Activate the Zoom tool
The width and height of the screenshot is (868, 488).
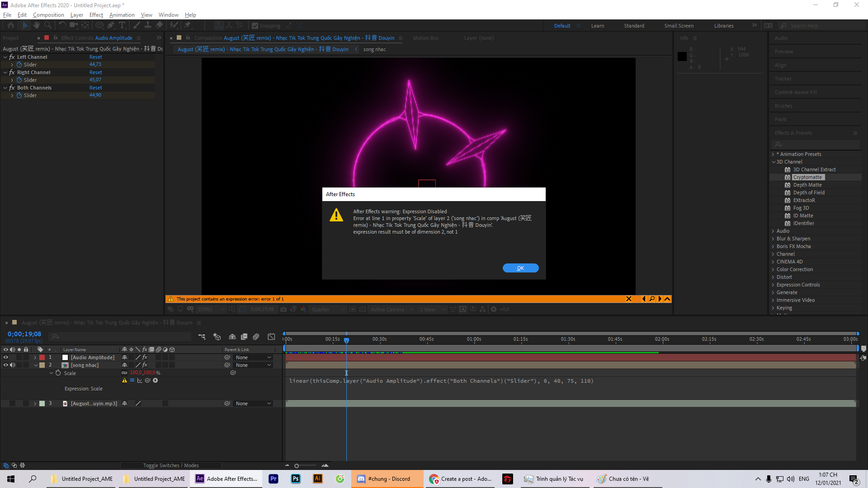pos(47,25)
